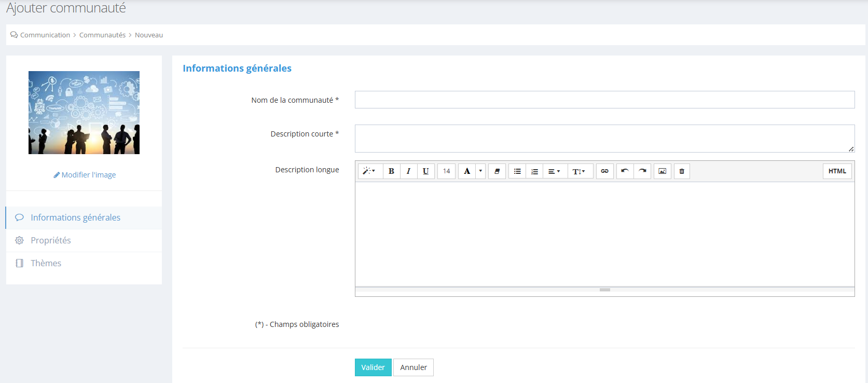Click the Valider button
868x383 pixels.
[x=373, y=367]
